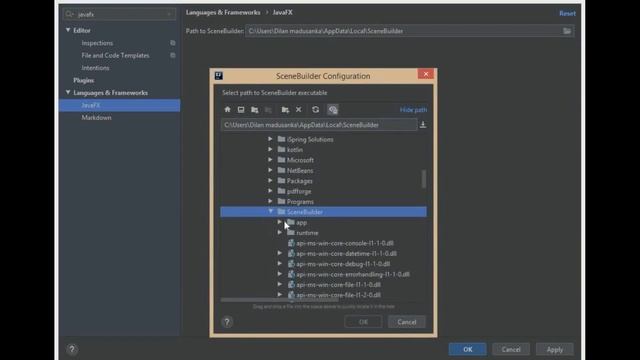Screen dimensions: 640x360
Task: Open the Plugins settings page
Action: (x=84, y=80)
